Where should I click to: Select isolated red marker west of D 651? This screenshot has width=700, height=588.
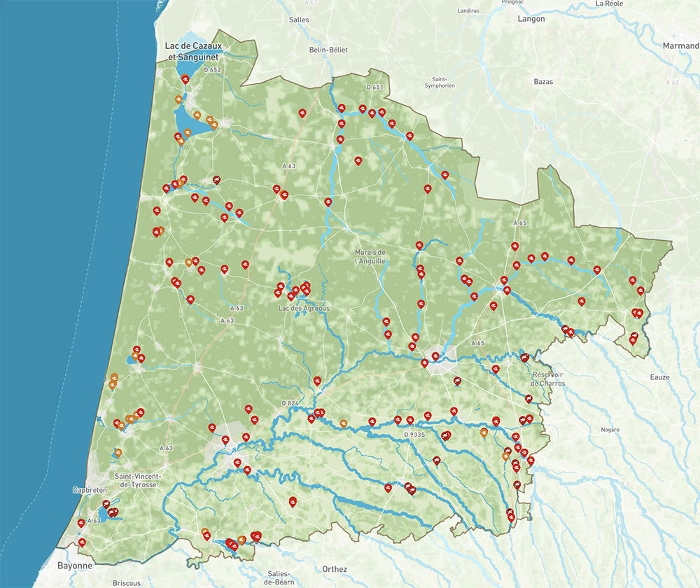pos(302,113)
